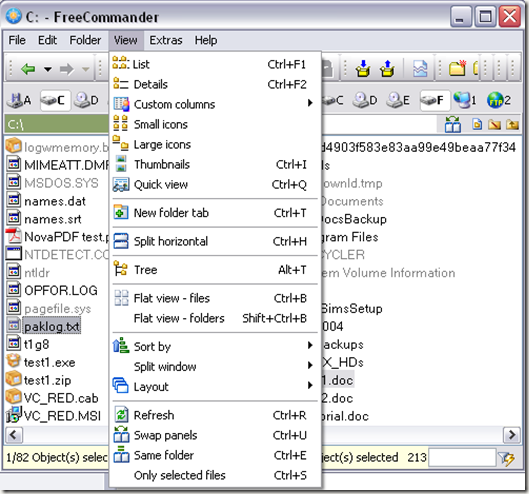The height and width of the screenshot is (494, 529).
Task: Click the swap panels icon above the right panel
Action: pyautogui.click(x=452, y=125)
